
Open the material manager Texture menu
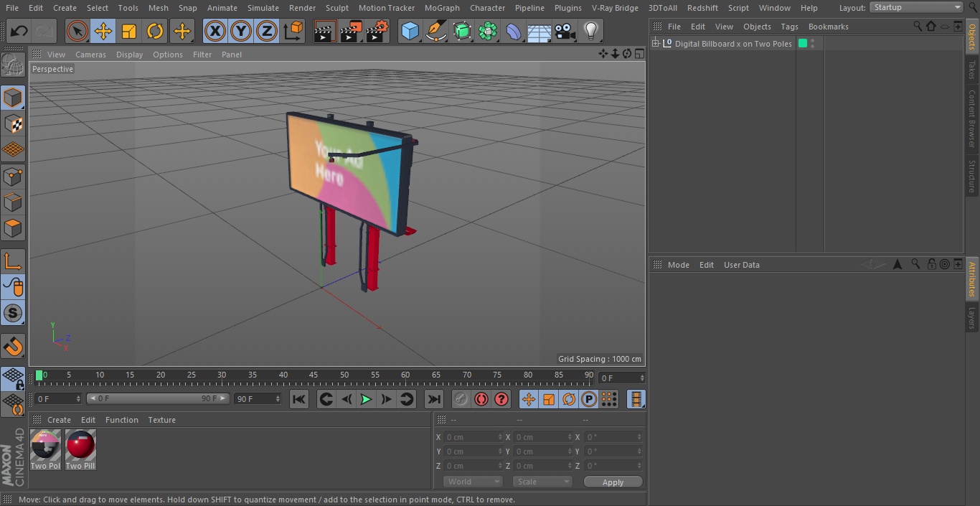pos(161,420)
